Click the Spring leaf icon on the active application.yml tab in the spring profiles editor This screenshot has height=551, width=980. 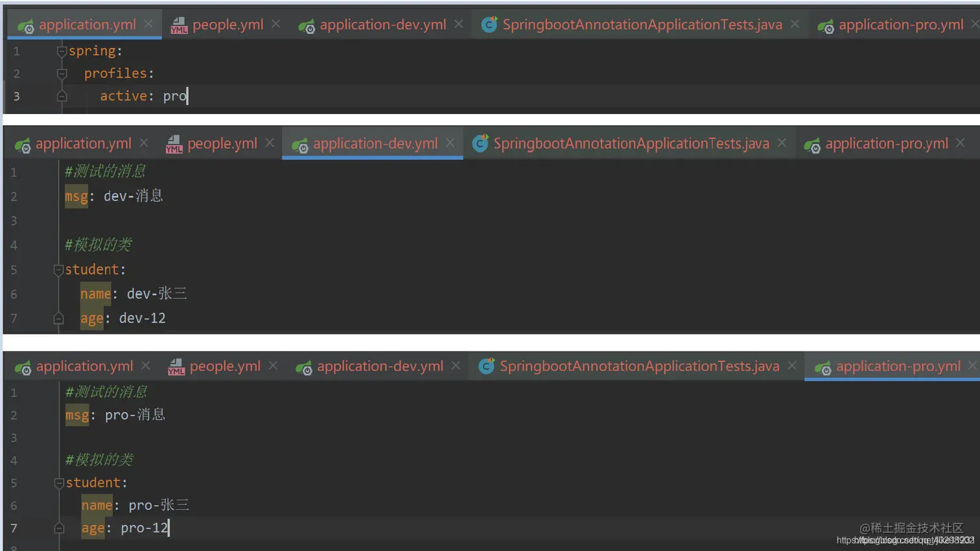click(x=26, y=26)
